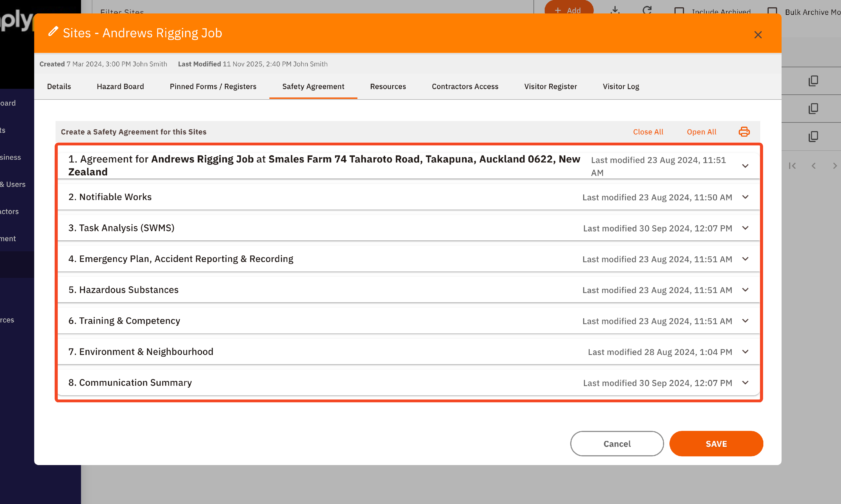Click the print safety agreement icon
Viewport: 841px width, 504px height.
pyautogui.click(x=744, y=131)
